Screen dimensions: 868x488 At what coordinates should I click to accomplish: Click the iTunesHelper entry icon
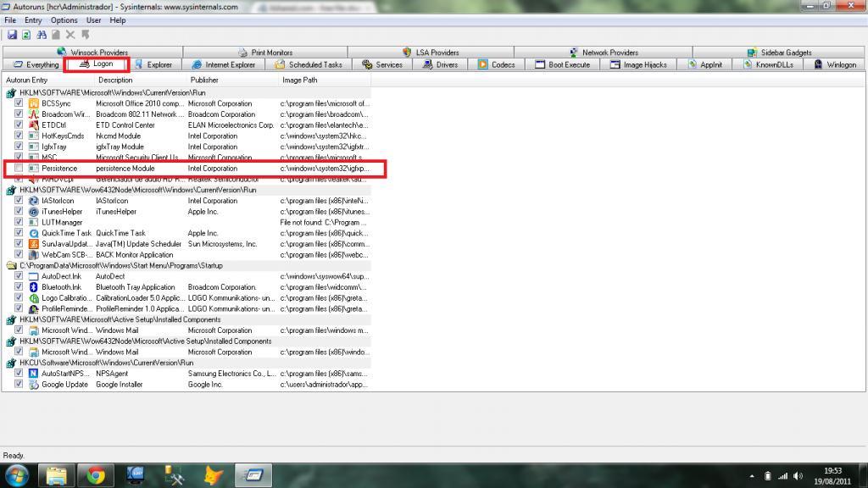pyautogui.click(x=33, y=211)
